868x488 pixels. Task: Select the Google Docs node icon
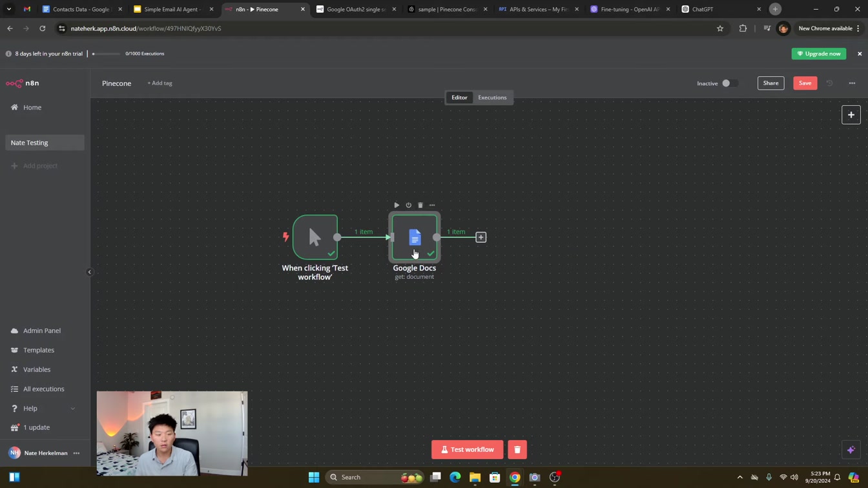415,238
